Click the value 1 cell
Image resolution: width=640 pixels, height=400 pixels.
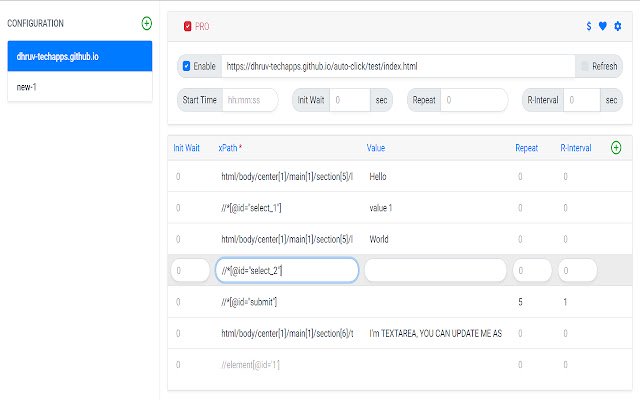pyautogui.click(x=436, y=208)
